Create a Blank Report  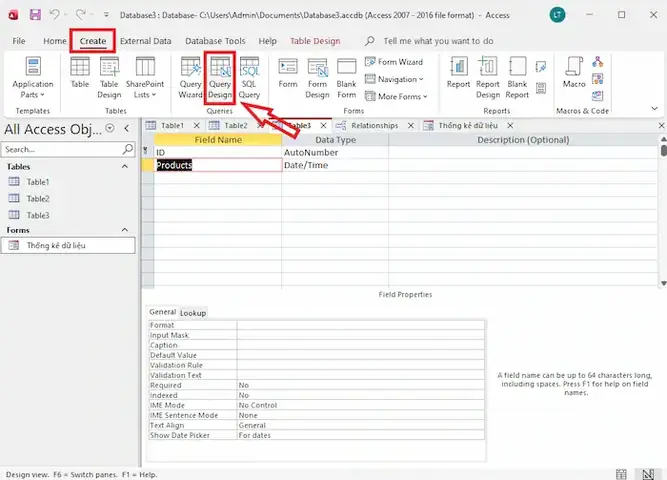tap(517, 77)
